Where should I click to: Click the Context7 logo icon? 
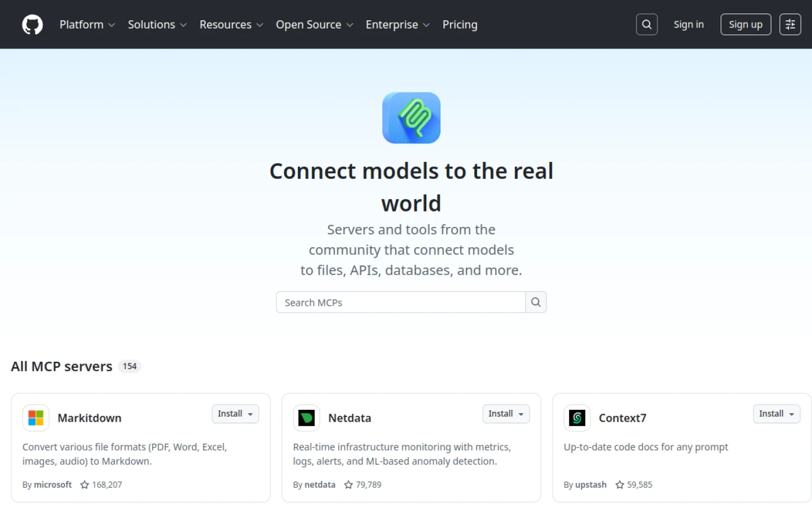click(577, 418)
